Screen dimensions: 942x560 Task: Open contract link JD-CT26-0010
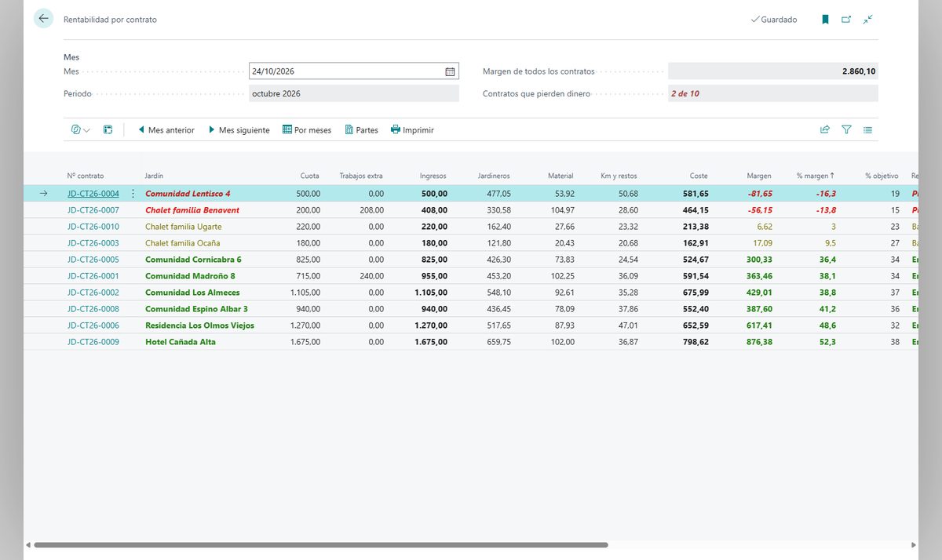tap(93, 227)
